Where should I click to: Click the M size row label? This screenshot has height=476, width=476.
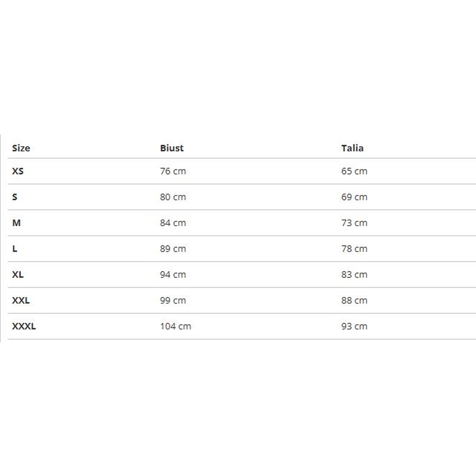[16, 223]
